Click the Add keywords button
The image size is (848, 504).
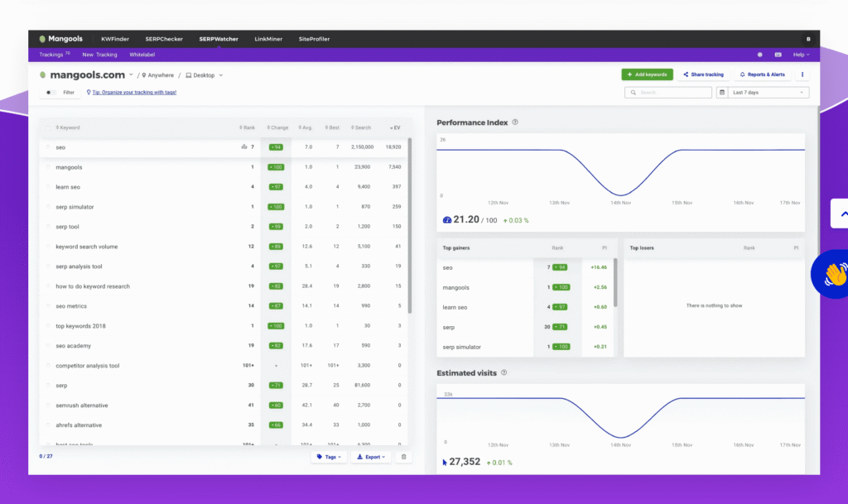point(648,74)
